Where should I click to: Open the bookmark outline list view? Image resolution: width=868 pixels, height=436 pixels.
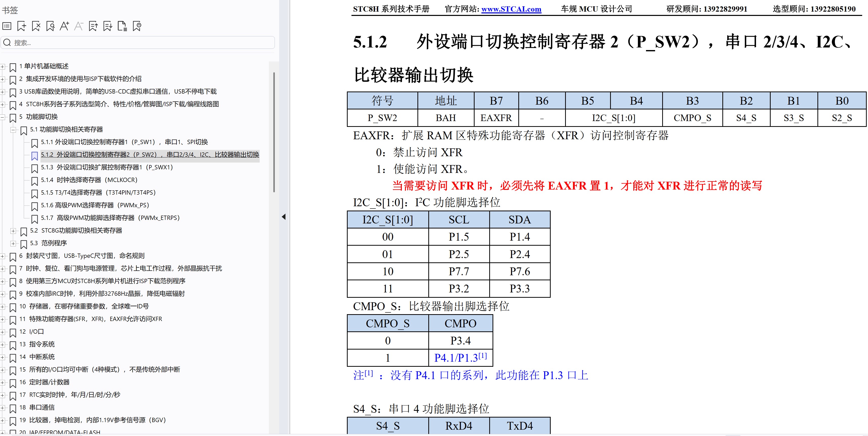[7, 26]
